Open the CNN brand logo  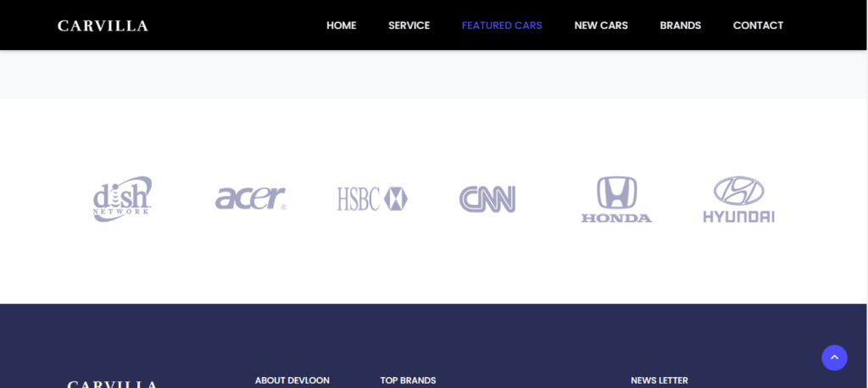(x=487, y=199)
